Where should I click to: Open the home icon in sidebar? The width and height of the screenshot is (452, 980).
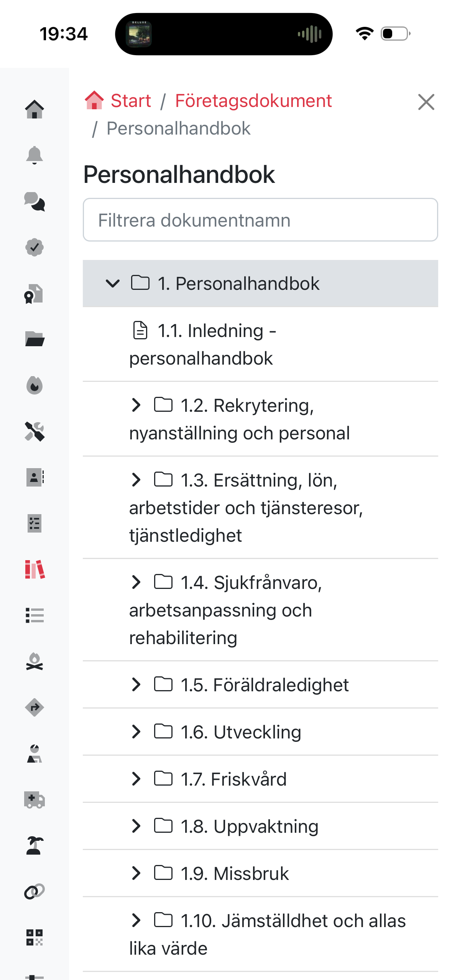tap(35, 109)
